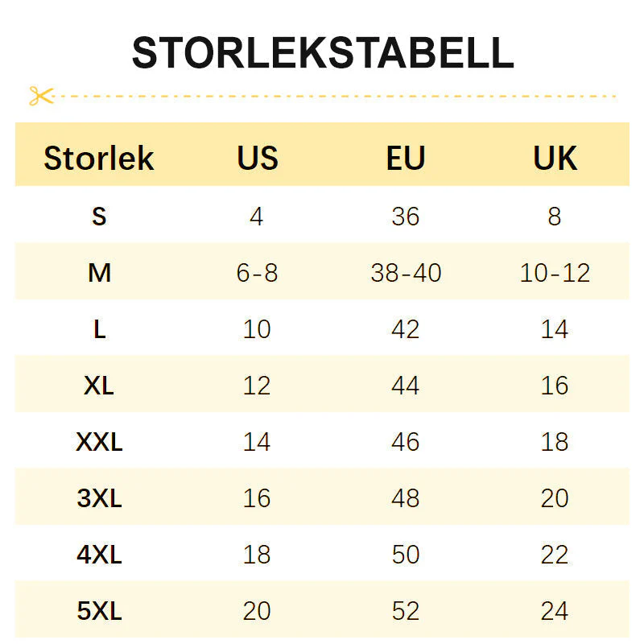Image resolution: width=644 pixels, height=644 pixels.
Task: Select the US column header
Action: coord(257,158)
